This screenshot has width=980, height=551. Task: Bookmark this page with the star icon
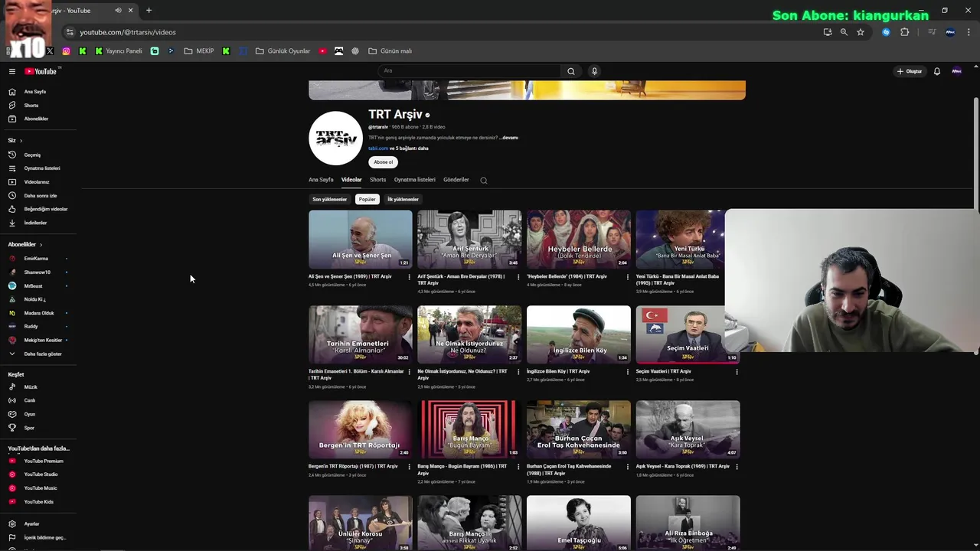point(861,32)
